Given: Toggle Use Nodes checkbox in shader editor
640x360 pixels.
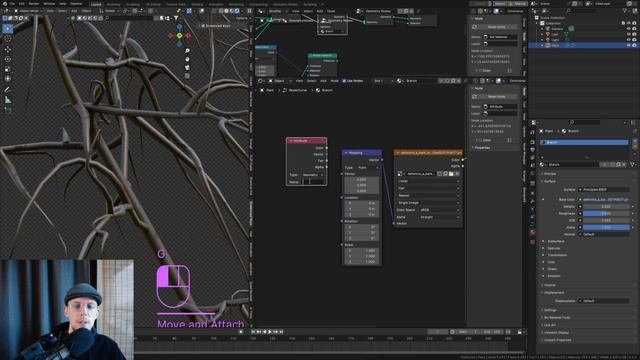Looking at the screenshot, I should (x=344, y=81).
